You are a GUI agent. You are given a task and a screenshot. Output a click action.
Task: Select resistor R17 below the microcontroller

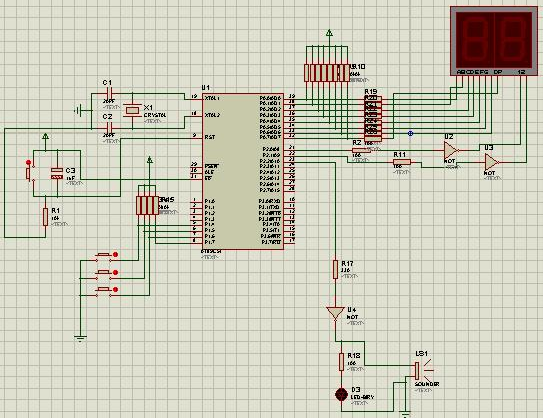coord(335,269)
